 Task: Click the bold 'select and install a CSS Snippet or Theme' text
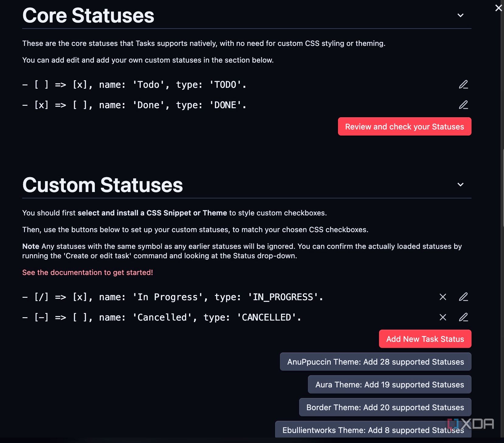152,213
